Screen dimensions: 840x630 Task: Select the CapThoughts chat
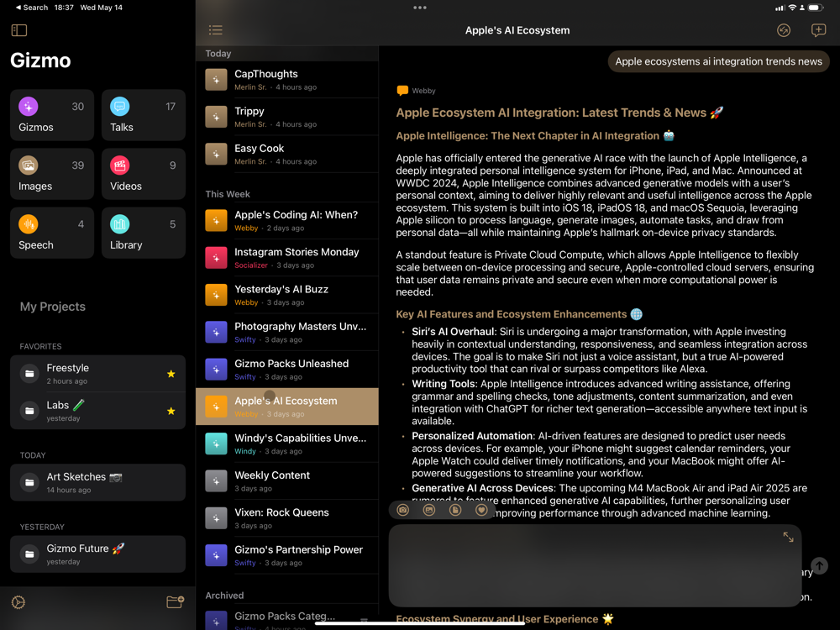[287, 80]
